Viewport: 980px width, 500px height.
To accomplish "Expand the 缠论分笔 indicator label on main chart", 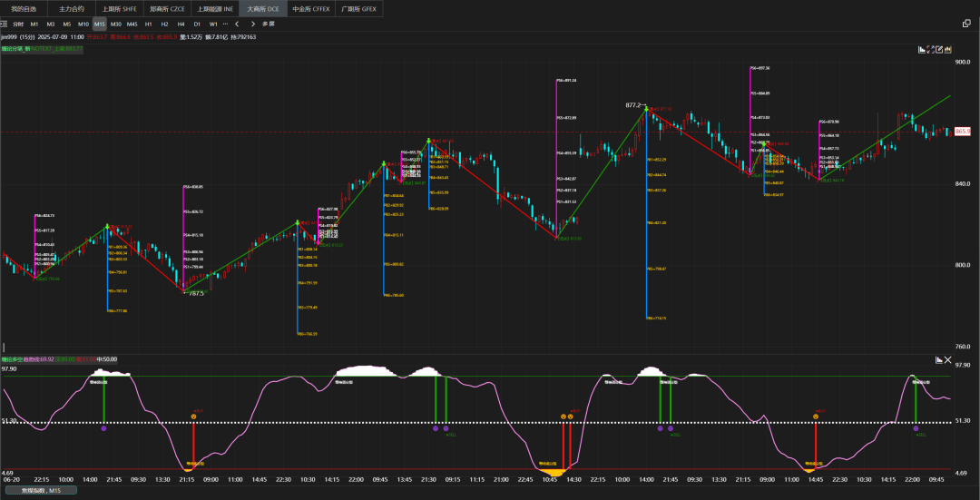I will (42, 49).
